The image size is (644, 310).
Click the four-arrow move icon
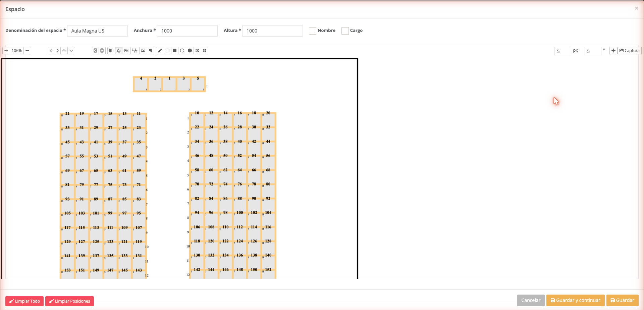(x=613, y=51)
